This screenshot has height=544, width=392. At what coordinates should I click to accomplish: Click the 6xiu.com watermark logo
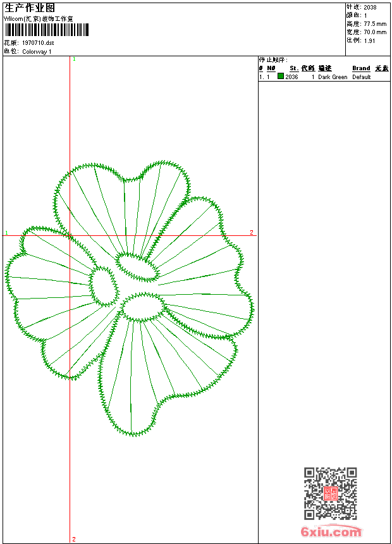[x=331, y=533]
